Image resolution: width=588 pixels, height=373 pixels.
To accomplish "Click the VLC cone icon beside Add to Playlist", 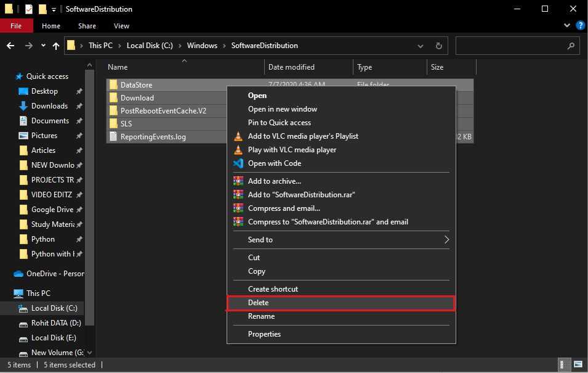I will tap(238, 136).
